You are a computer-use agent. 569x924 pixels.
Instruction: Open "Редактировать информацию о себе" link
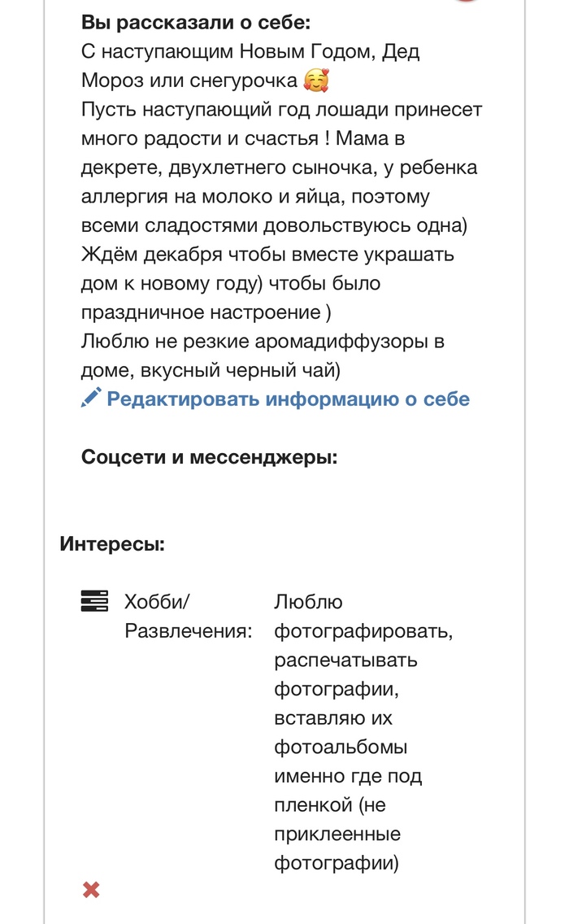pos(288,399)
